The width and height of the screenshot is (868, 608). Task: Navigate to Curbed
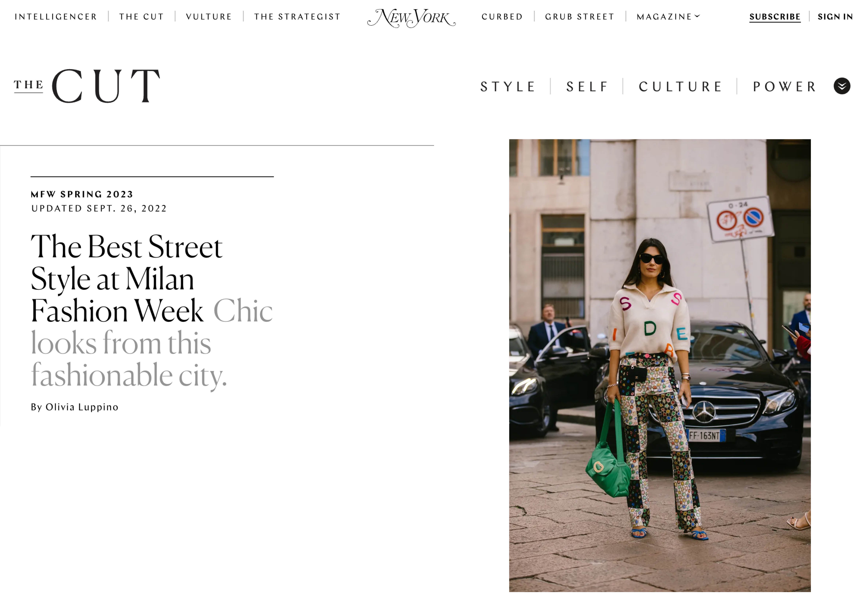pyautogui.click(x=502, y=17)
